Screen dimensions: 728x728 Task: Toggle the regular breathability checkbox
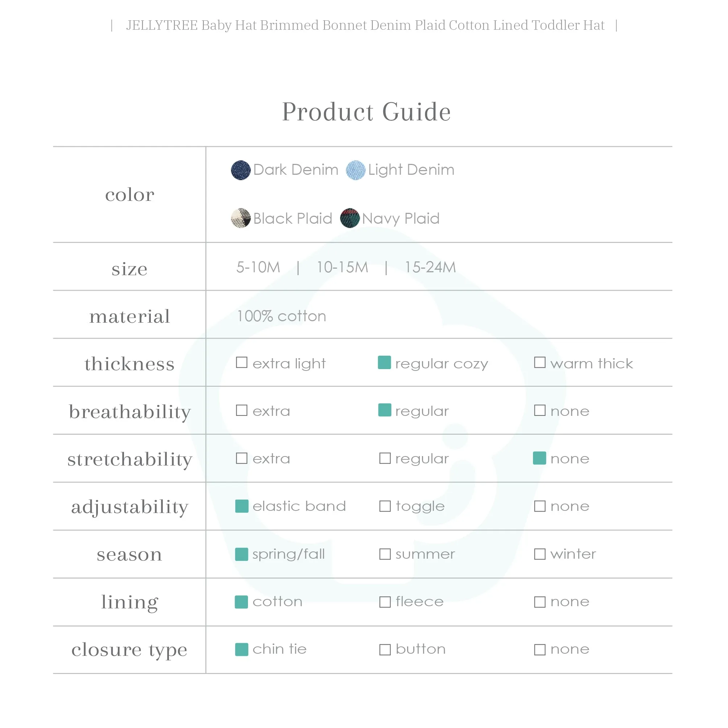tap(384, 410)
